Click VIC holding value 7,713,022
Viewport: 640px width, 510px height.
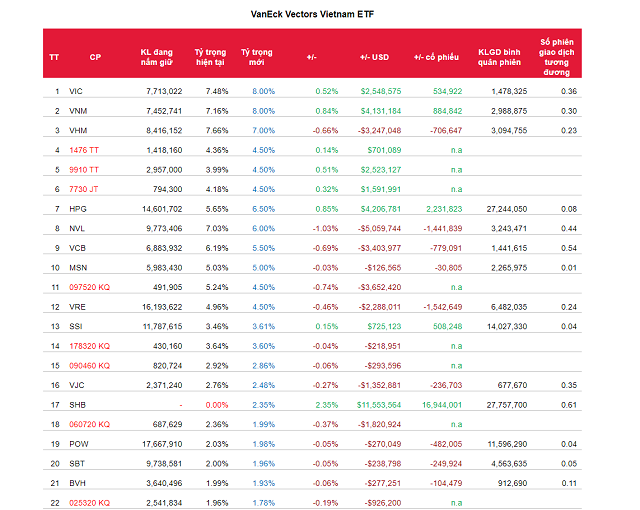(164, 91)
